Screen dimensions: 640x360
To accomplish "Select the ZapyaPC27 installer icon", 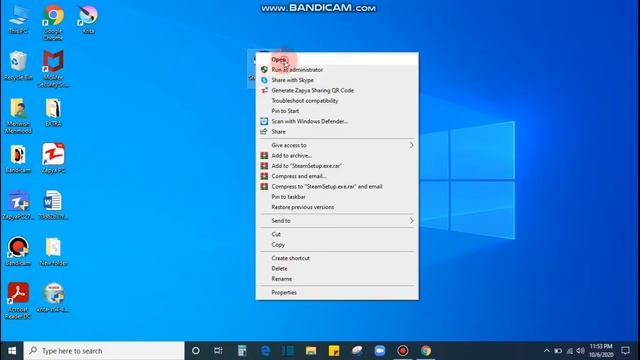I will (18, 205).
